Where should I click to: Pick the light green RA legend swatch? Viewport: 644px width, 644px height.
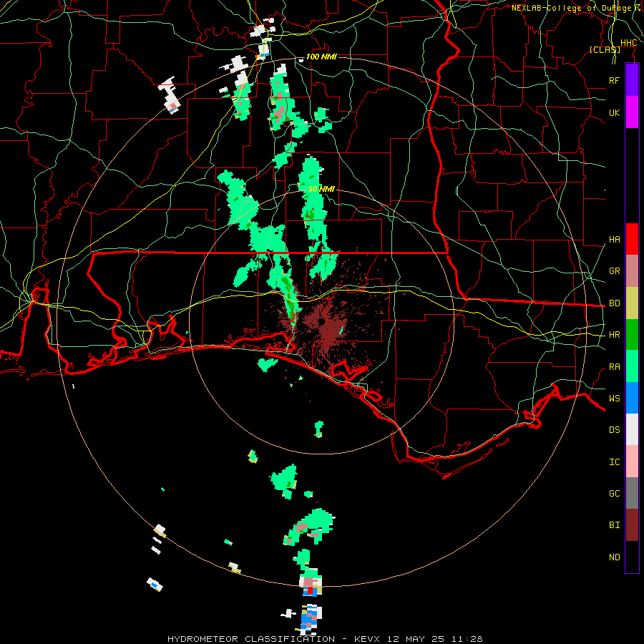pyautogui.click(x=632, y=366)
